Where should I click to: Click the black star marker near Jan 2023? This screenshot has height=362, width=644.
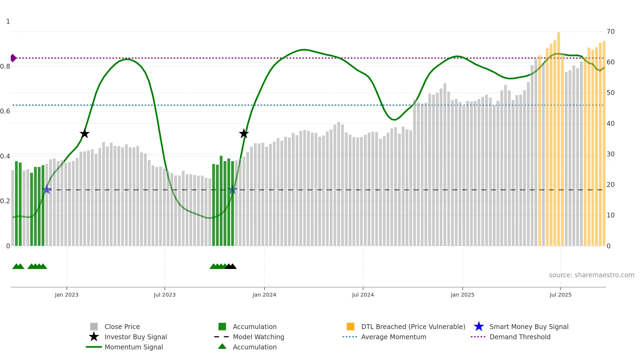(85, 134)
